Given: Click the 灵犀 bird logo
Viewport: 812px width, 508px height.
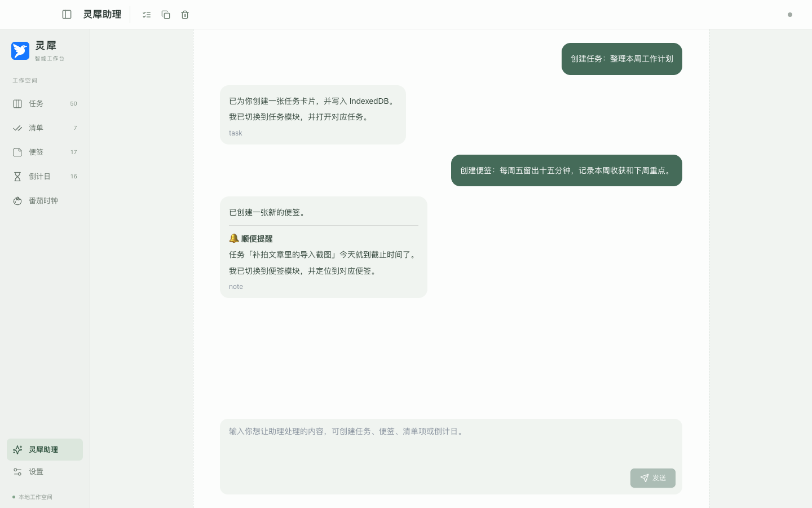Looking at the screenshot, I should (x=20, y=51).
